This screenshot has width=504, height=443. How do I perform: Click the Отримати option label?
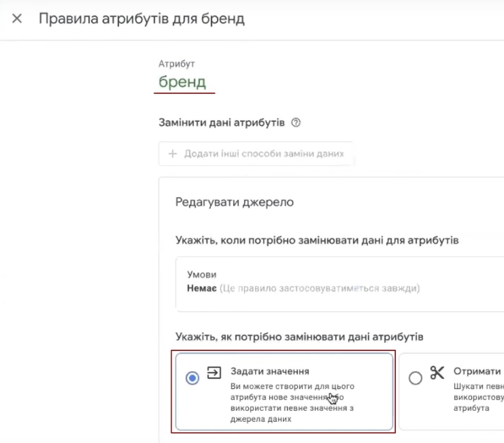(477, 372)
